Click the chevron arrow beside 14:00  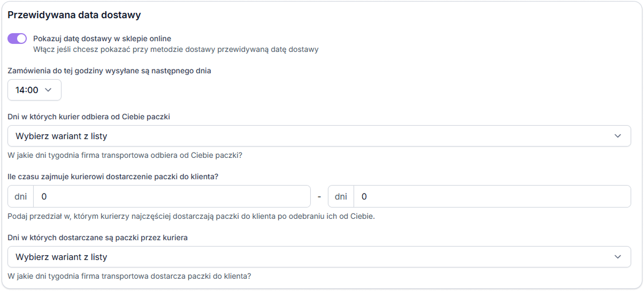(48, 90)
